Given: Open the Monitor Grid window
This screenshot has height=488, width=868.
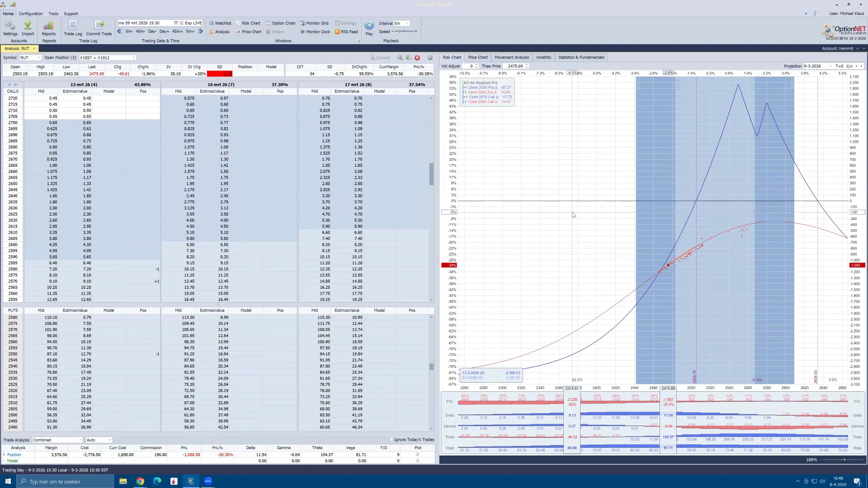Looking at the screenshot, I should 314,23.
